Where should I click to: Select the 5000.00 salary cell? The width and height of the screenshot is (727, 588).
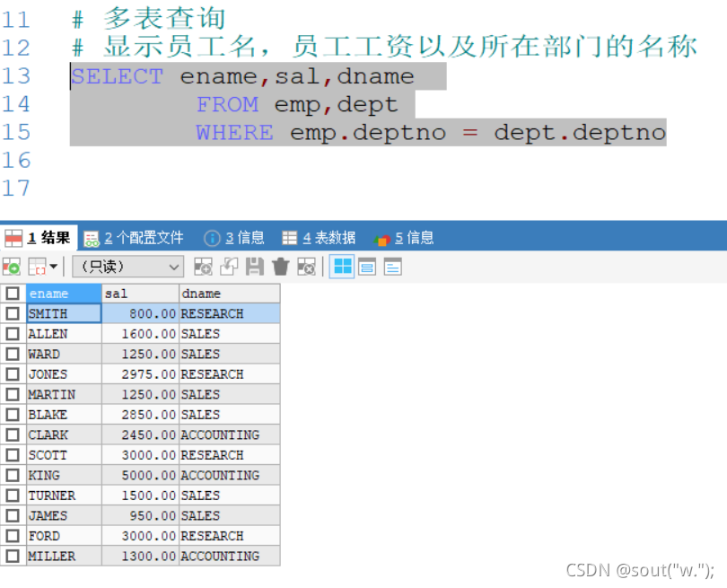coord(141,475)
